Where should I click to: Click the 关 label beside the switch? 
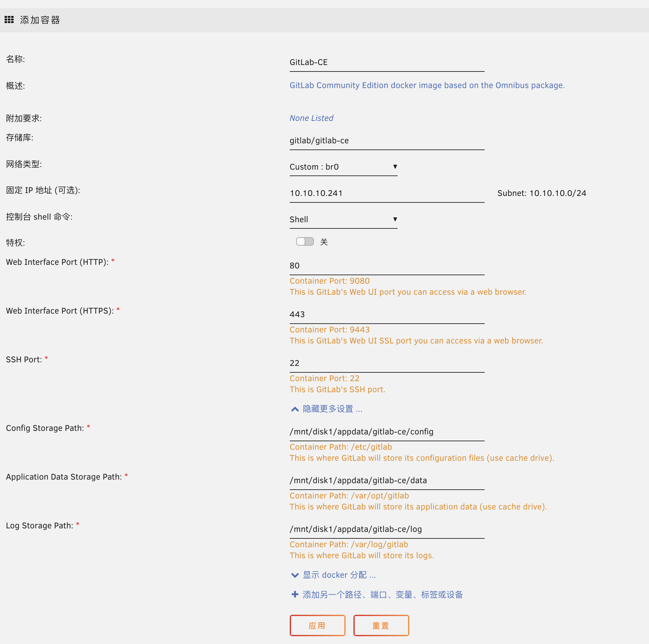[x=324, y=242]
